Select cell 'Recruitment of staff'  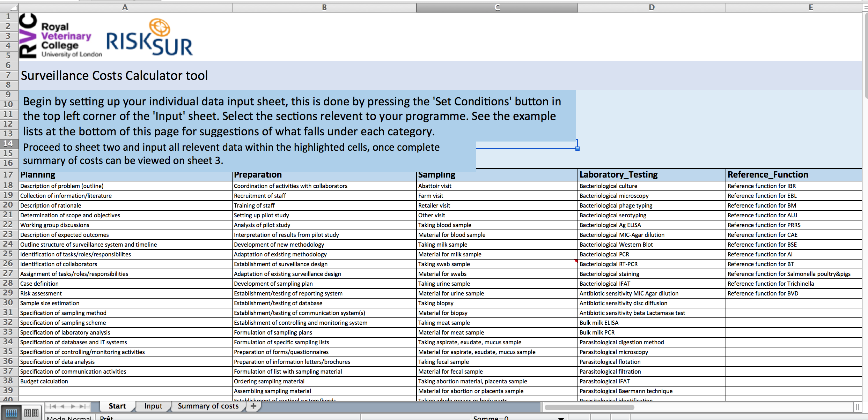click(x=324, y=196)
